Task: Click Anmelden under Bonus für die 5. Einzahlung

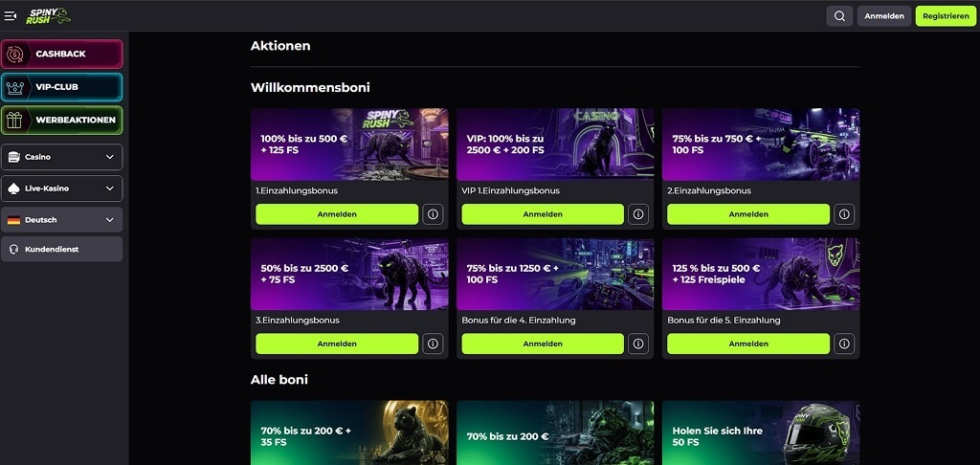Action: [x=748, y=343]
